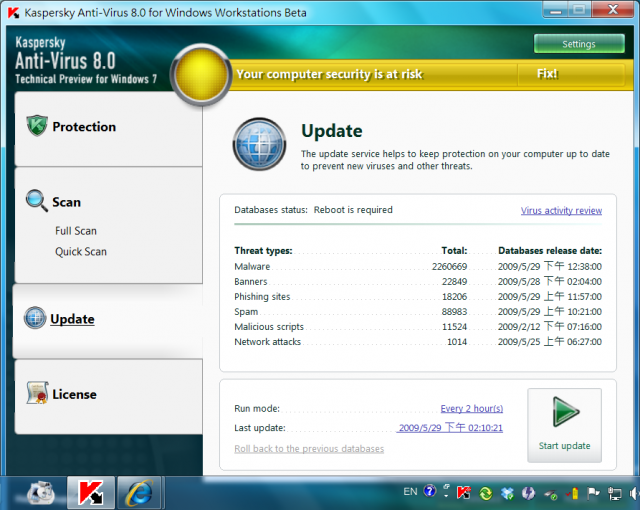The height and width of the screenshot is (510, 640).
Task: Click the large Update globe icon
Action: pos(259,144)
